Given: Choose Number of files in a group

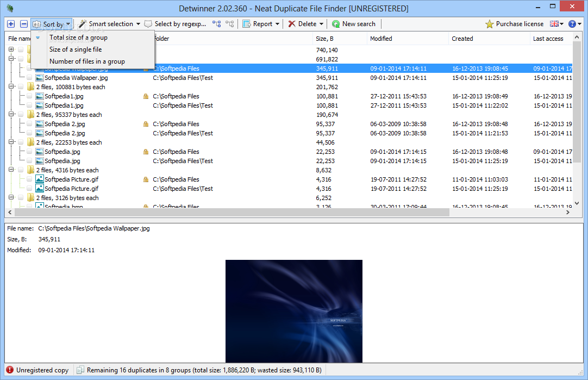Looking at the screenshot, I should (87, 61).
